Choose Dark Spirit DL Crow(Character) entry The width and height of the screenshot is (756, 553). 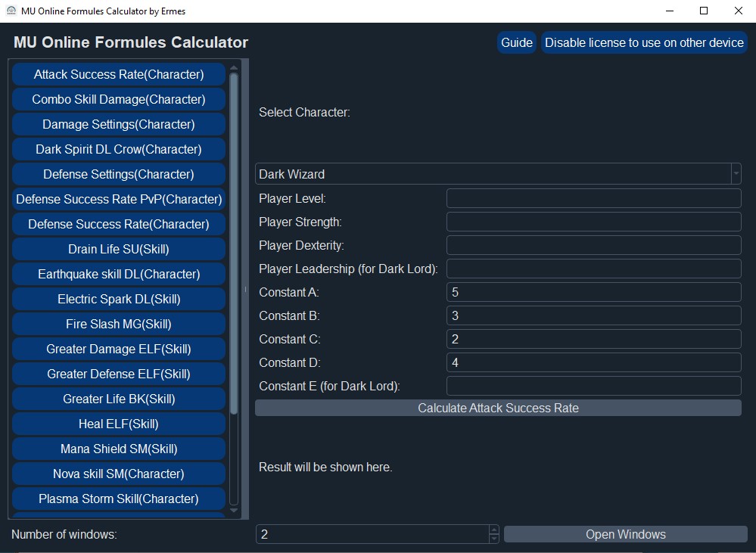(119, 149)
